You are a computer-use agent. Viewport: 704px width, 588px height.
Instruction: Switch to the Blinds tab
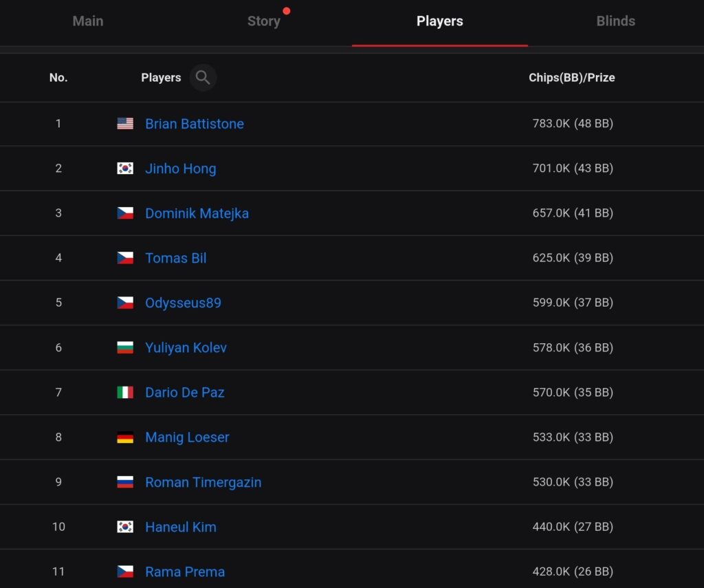(615, 21)
